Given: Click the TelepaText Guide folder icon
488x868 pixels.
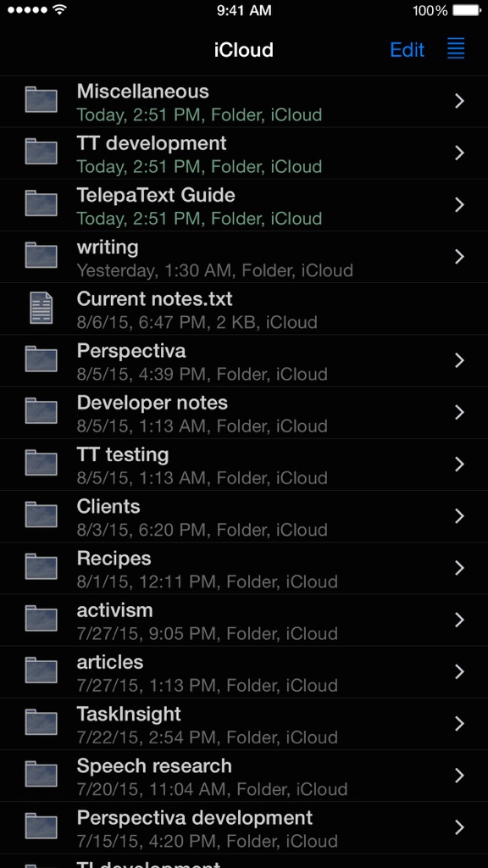Looking at the screenshot, I should pyautogui.click(x=41, y=203).
